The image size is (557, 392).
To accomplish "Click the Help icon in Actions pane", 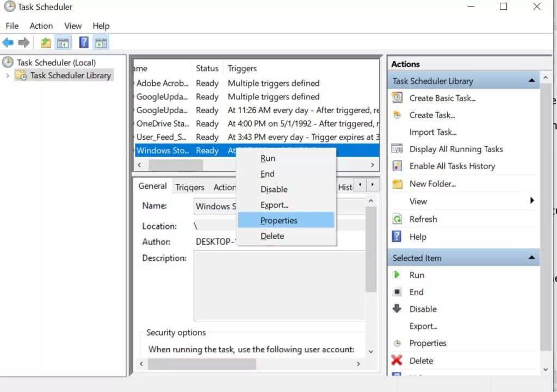I will click(397, 236).
